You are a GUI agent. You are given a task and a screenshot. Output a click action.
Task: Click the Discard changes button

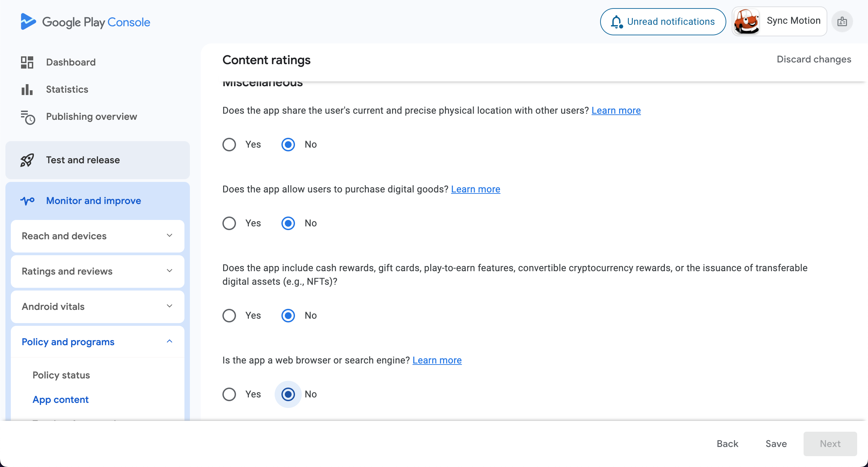(814, 59)
